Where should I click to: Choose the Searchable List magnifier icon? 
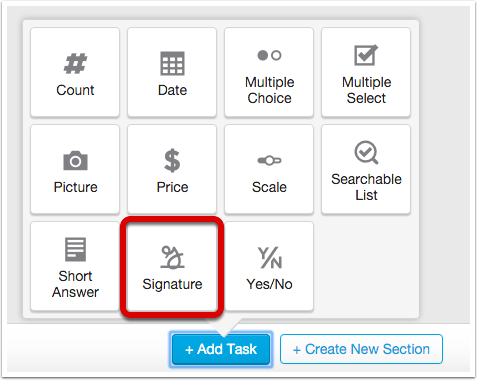[366, 152]
